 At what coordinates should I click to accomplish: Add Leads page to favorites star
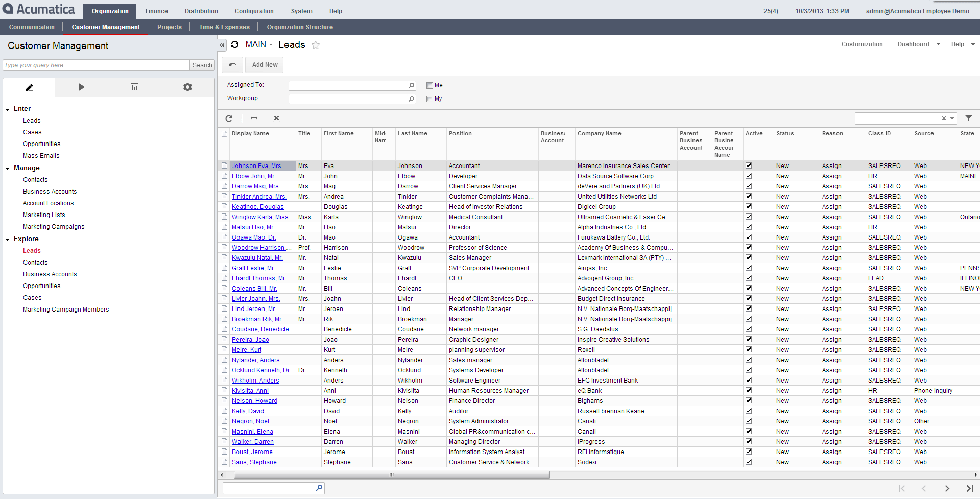click(x=316, y=45)
